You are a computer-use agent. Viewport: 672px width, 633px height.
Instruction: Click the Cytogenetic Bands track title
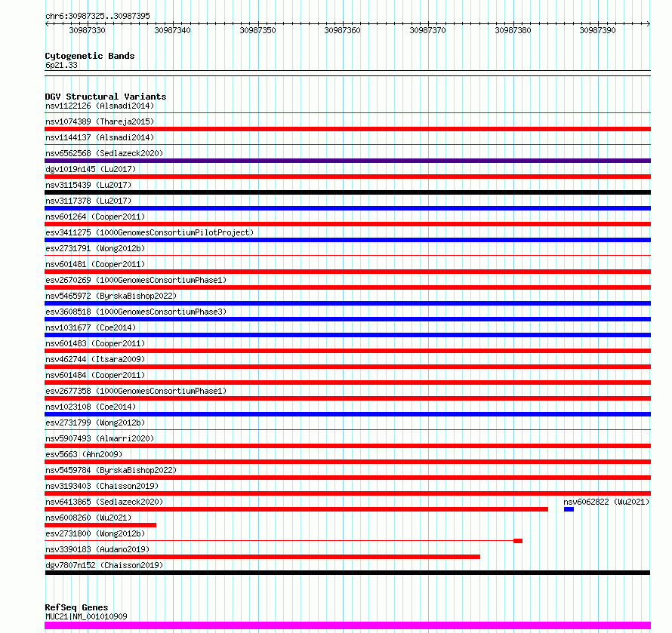tap(90, 56)
